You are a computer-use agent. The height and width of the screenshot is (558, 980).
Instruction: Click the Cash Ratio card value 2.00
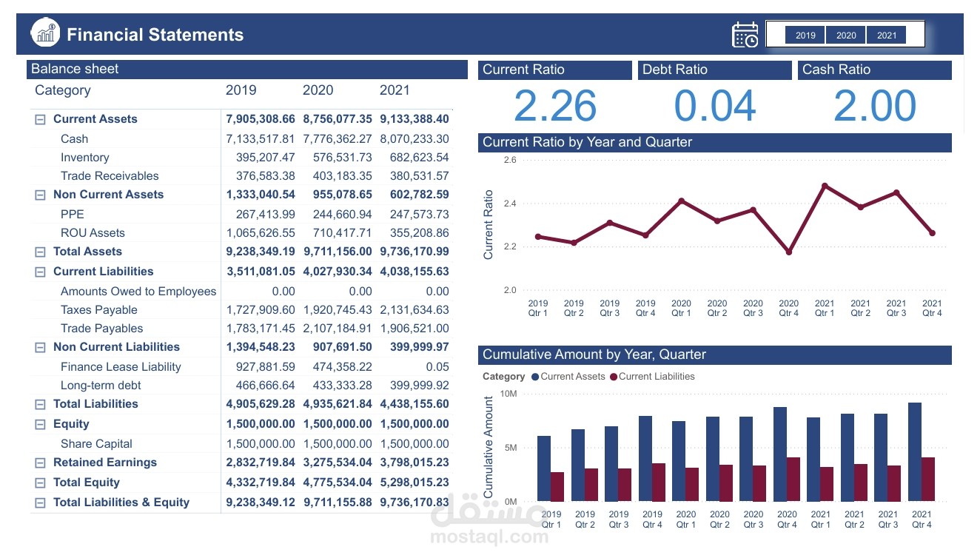pos(875,106)
